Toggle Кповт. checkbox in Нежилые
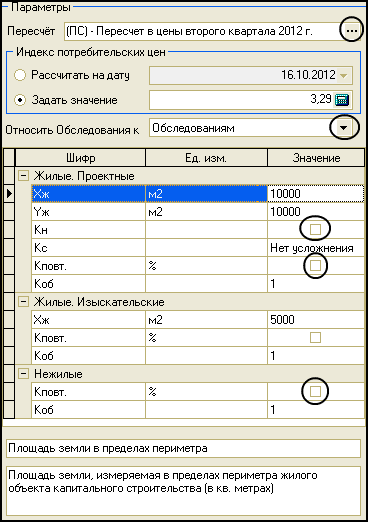The width and height of the screenshot is (368, 522). tap(315, 391)
